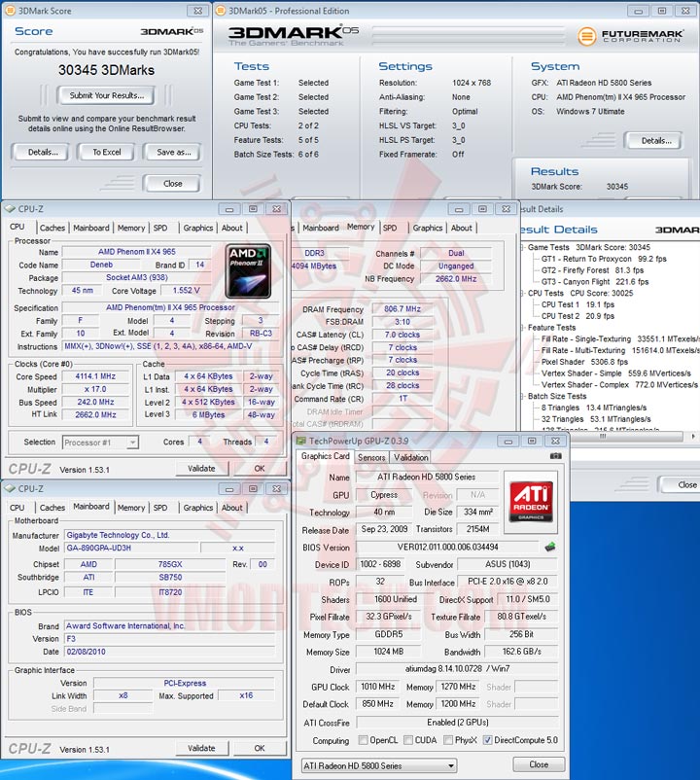Click the GPU-Z screenshot camera icon
This screenshot has width=700, height=780.
pos(556,456)
